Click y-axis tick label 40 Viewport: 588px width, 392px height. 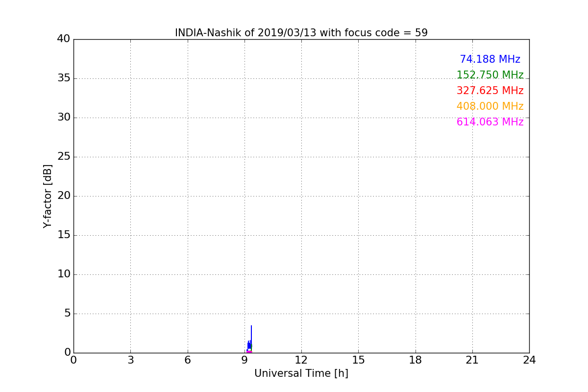(64, 39)
